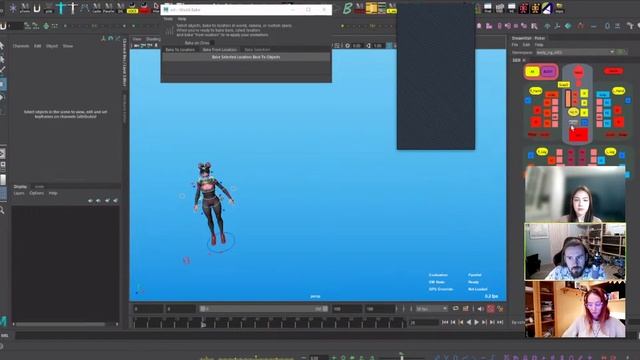Click the yellow grid shelf icon
The height and width of the screenshot is (360, 640).
[x=371, y=7]
